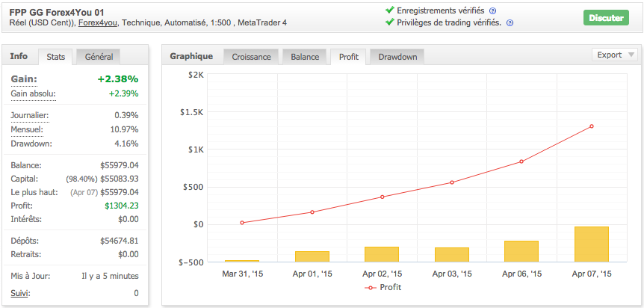The width and height of the screenshot is (644, 308).
Task: Open the Drawdown chart tab
Action: [397, 57]
